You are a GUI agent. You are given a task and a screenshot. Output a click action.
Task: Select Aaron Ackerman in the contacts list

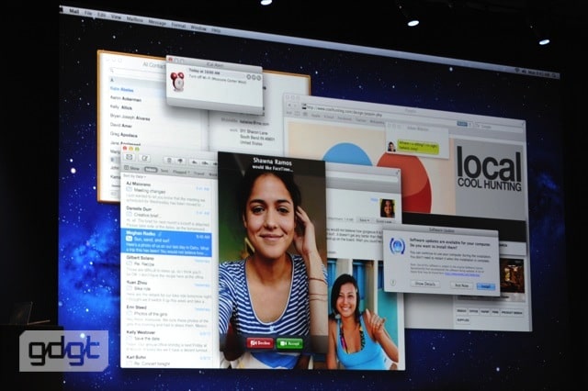[126, 99]
